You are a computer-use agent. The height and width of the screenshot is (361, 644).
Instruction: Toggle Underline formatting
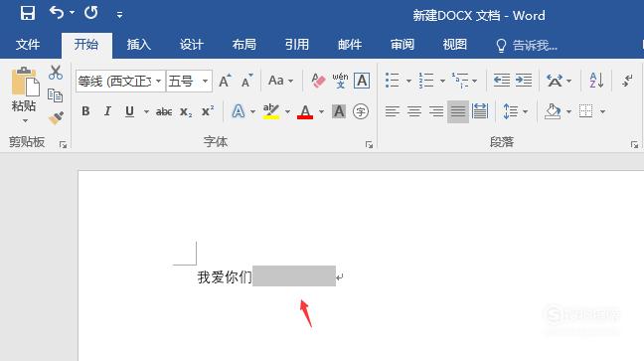point(129,111)
